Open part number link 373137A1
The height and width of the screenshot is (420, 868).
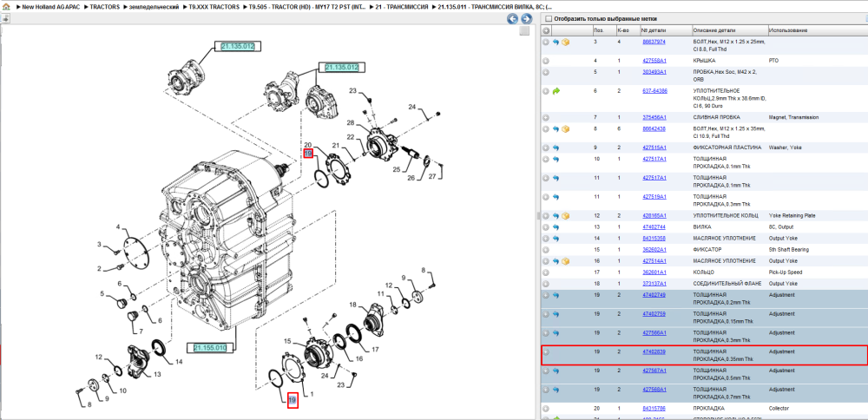point(654,283)
